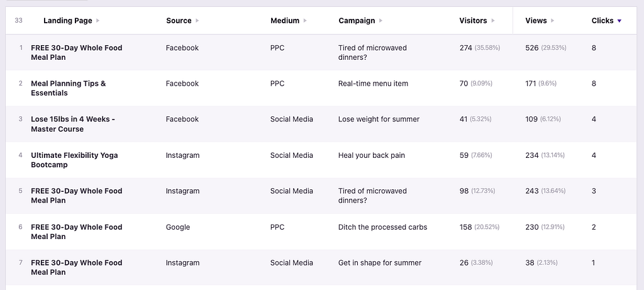Click sort arrow next to Visitors

(493, 21)
